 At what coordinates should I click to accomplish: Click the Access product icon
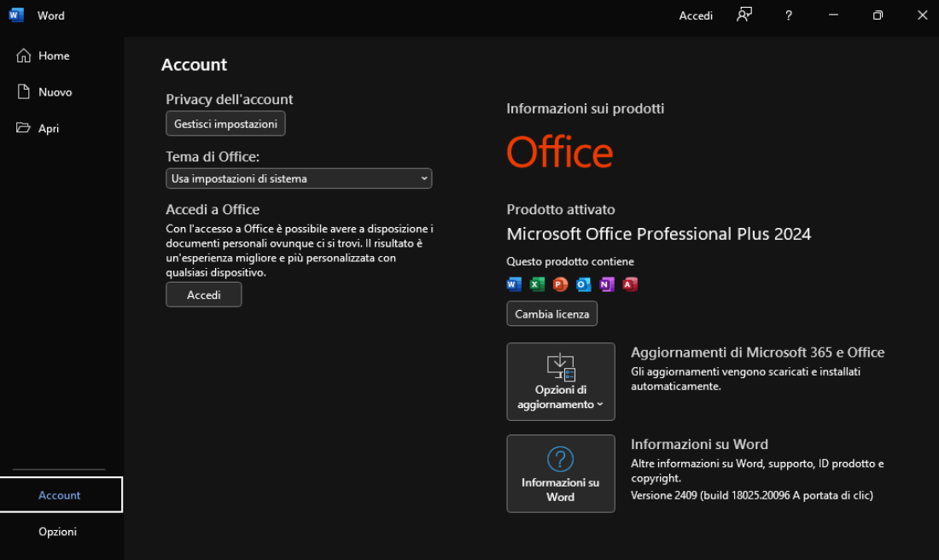[630, 284]
